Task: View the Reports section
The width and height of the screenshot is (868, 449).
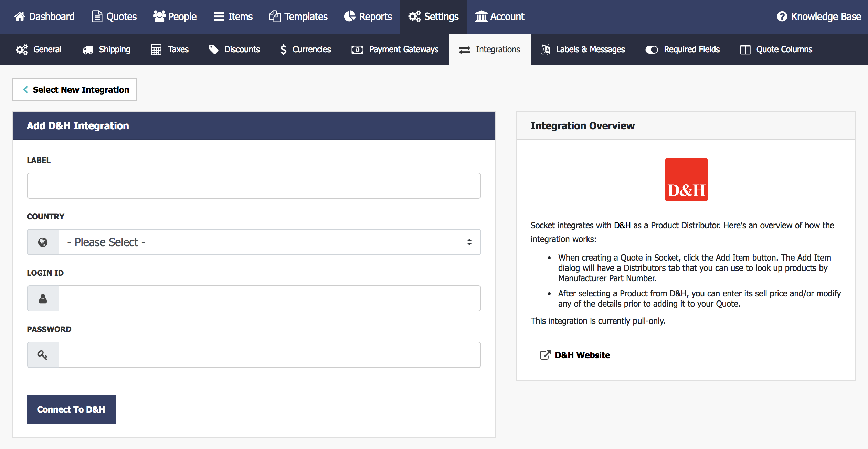Action: pyautogui.click(x=368, y=17)
